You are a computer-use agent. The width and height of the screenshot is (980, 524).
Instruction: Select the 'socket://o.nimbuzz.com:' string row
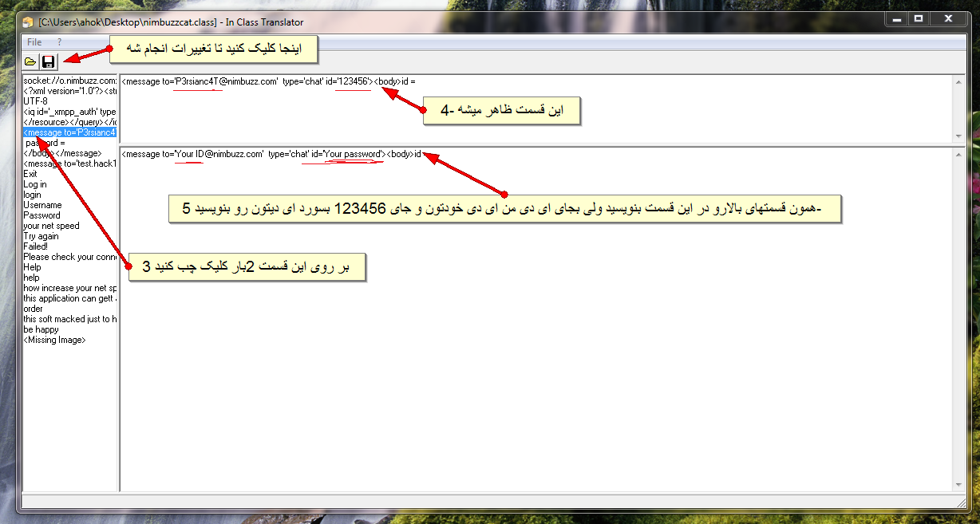[70, 81]
